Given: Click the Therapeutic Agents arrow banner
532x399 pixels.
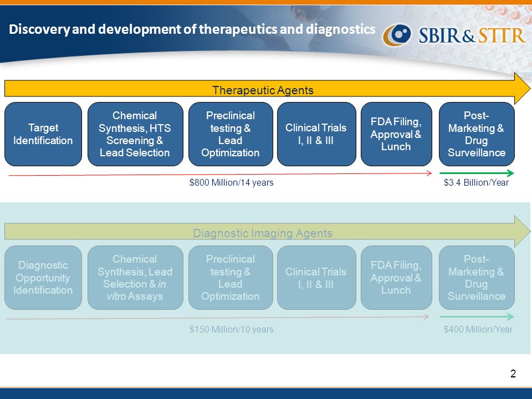Looking at the screenshot, I should point(267,89).
